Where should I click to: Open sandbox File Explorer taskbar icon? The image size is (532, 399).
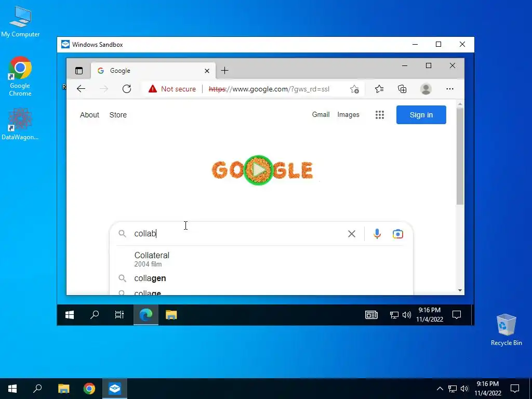tap(171, 315)
